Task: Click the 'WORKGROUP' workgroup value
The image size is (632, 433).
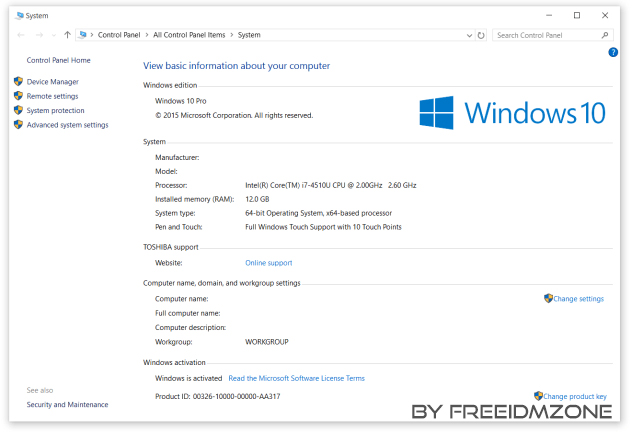Action: coord(267,342)
